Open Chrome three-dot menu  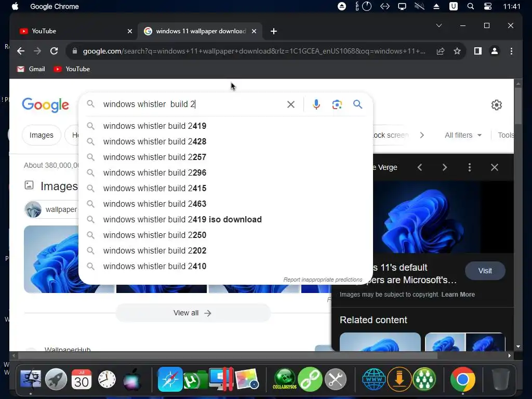(511, 51)
